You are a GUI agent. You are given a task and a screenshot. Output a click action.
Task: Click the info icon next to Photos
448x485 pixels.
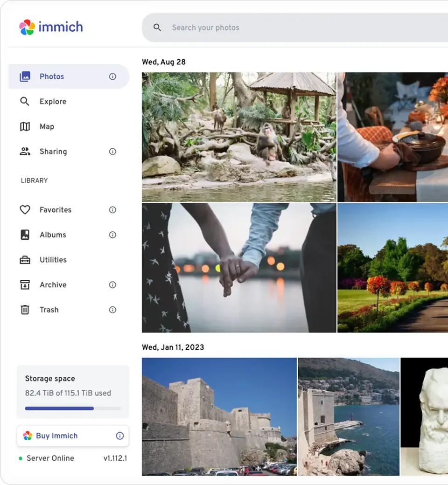(x=112, y=76)
